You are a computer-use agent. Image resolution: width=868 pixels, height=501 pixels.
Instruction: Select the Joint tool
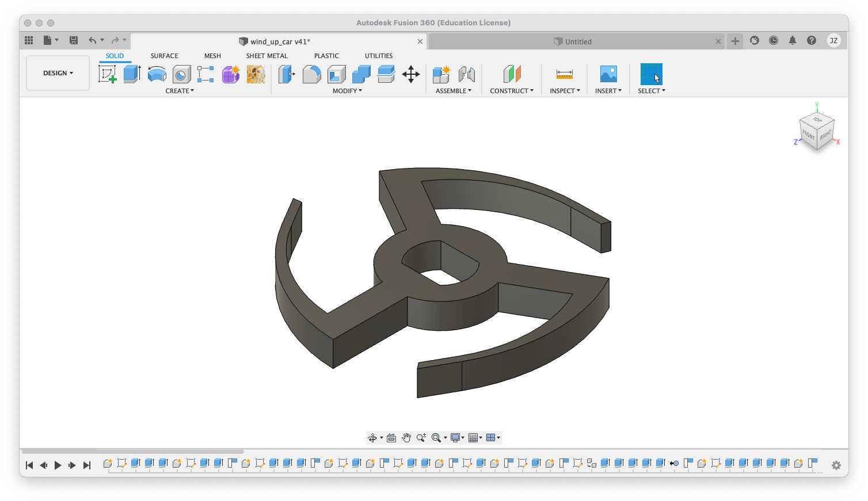467,74
